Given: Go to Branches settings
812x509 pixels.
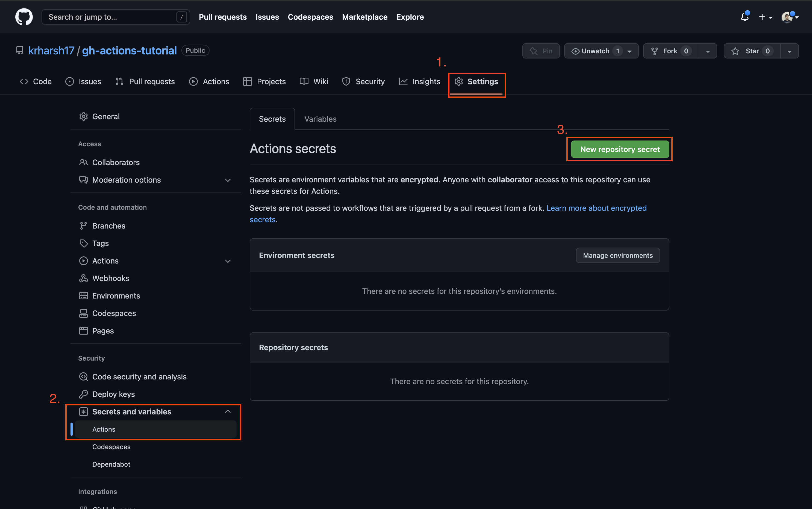Looking at the screenshot, I should pyautogui.click(x=109, y=226).
